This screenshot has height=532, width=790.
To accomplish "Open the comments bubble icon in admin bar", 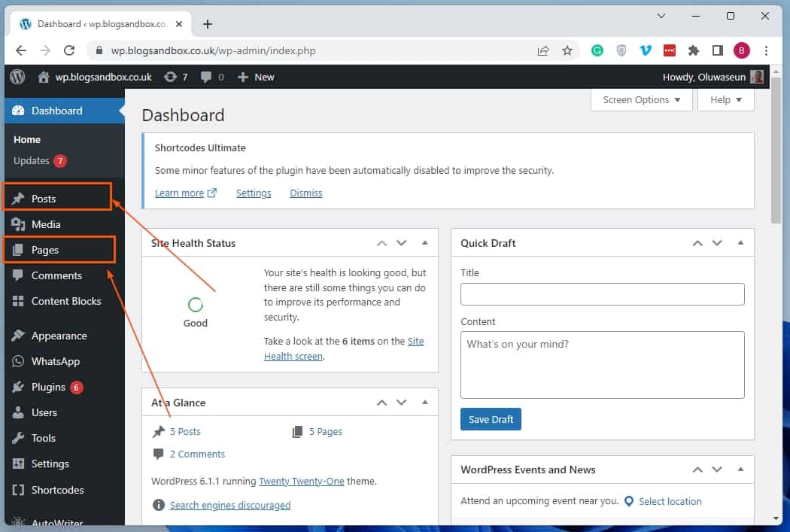I will click(x=206, y=77).
